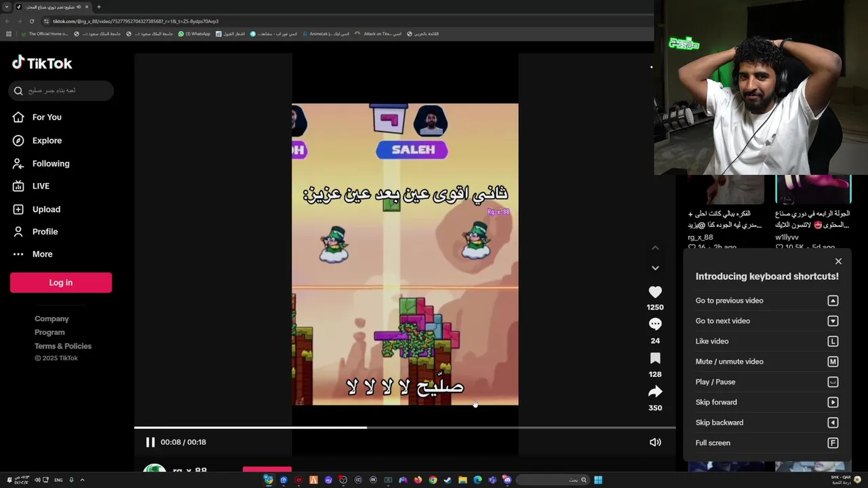Click the TikTok logo

pos(42,63)
